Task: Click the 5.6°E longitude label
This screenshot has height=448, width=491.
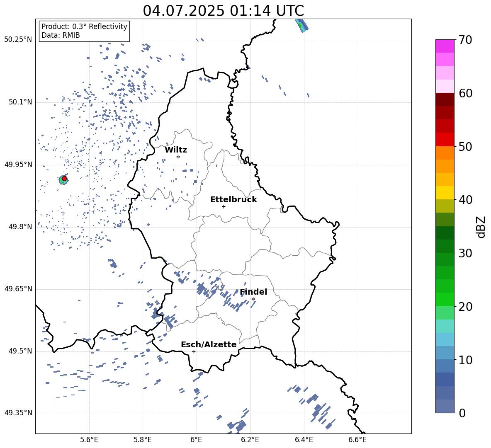Action: pos(89,440)
